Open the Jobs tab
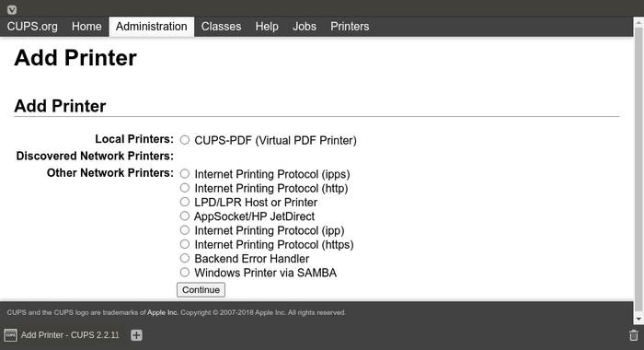Image resolution: width=644 pixels, height=350 pixels. (305, 27)
